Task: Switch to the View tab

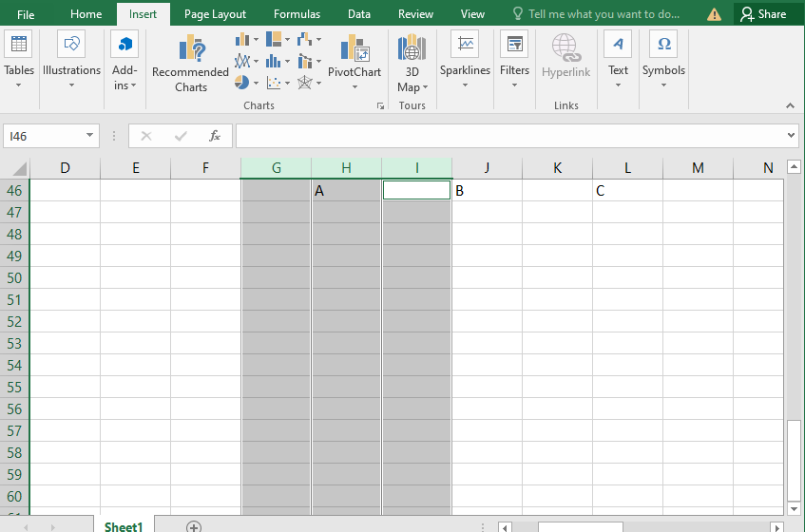Action: click(x=472, y=14)
